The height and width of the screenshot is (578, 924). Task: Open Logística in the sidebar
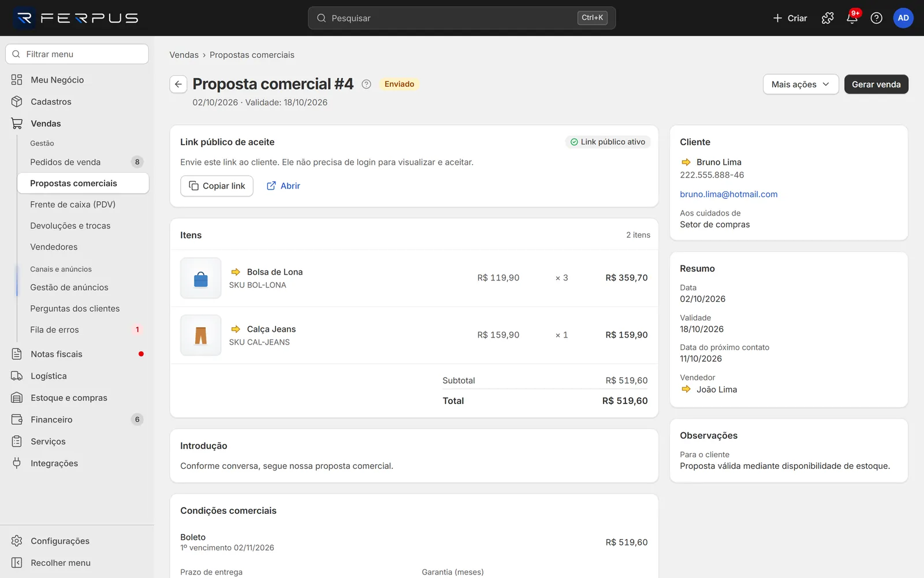77,376
